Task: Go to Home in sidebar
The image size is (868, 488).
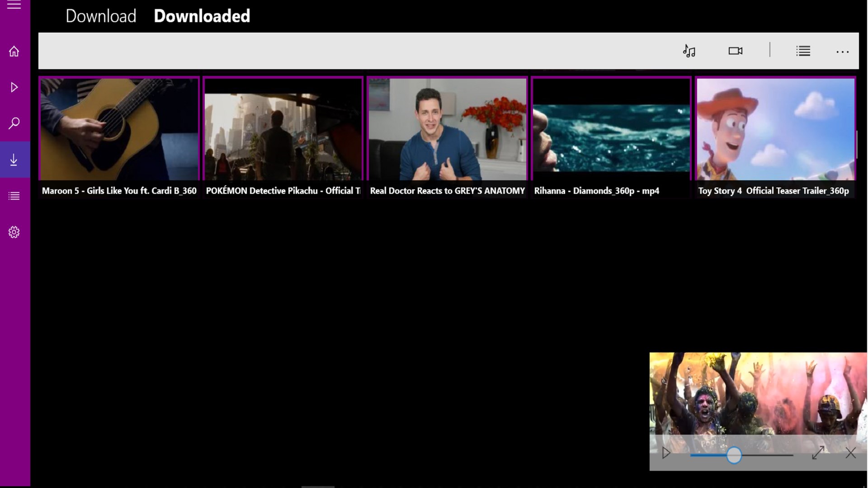Action: click(14, 51)
